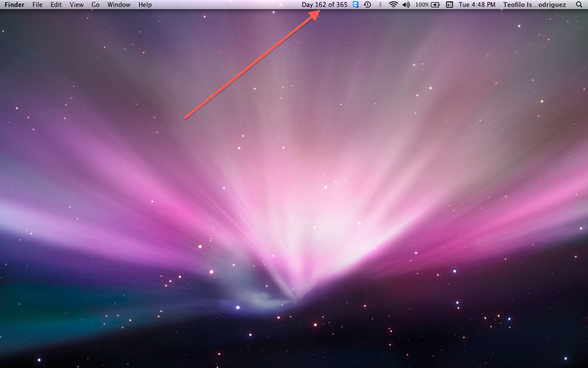This screenshot has height=368, width=588.
Task: Open the Window menu
Action: coord(119,5)
